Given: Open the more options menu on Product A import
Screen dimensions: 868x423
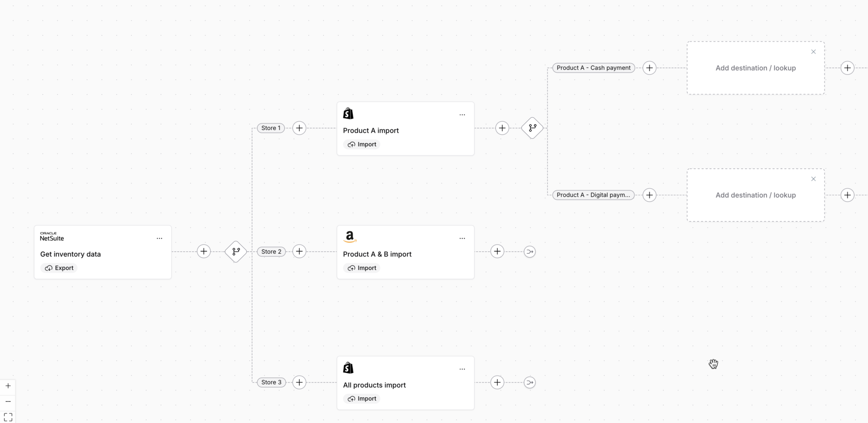Looking at the screenshot, I should click(x=462, y=115).
